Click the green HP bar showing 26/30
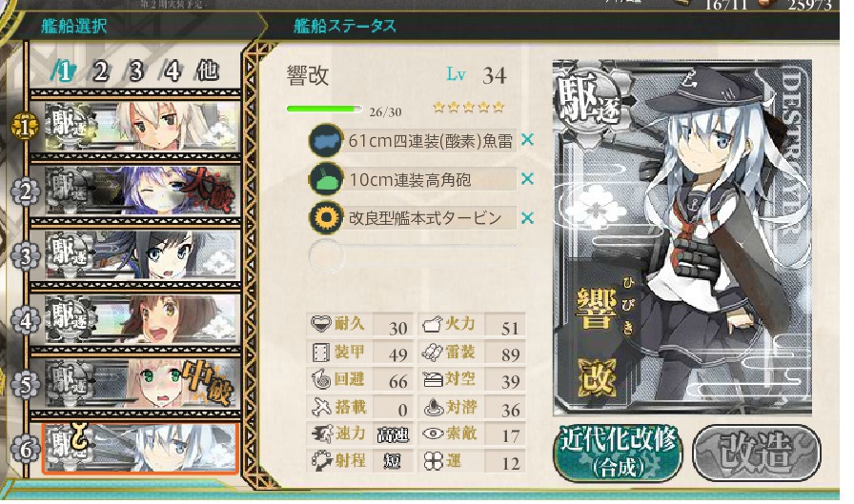854x504 pixels. tap(324, 109)
